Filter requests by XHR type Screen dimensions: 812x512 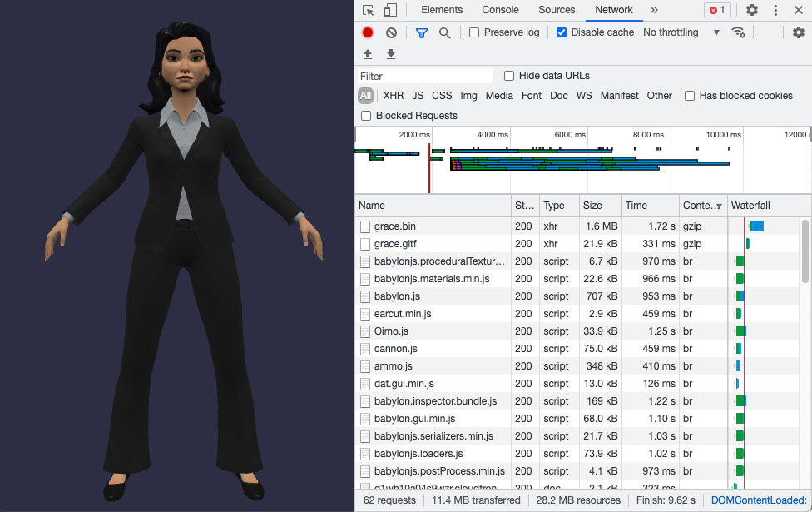[x=393, y=96]
